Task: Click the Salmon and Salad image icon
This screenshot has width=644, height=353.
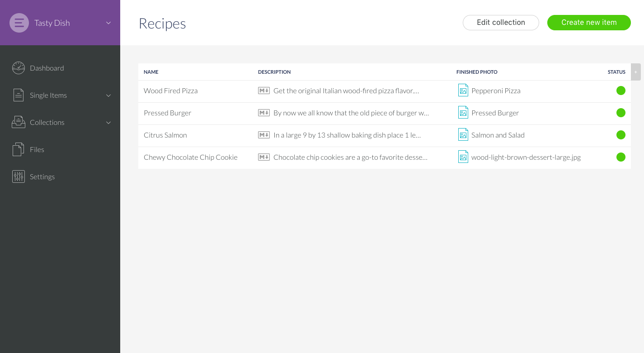Action: coord(463,135)
